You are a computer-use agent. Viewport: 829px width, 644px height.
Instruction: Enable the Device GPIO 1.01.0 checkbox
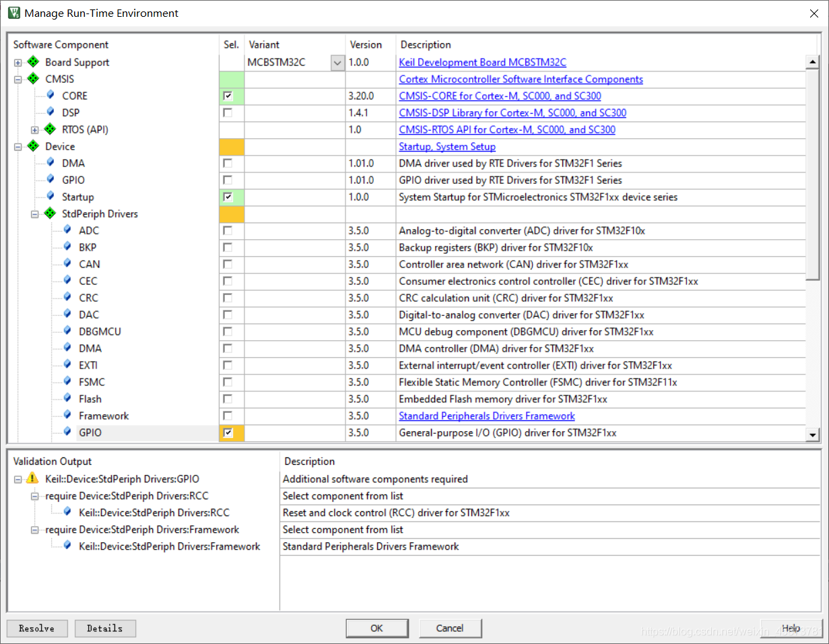(228, 180)
